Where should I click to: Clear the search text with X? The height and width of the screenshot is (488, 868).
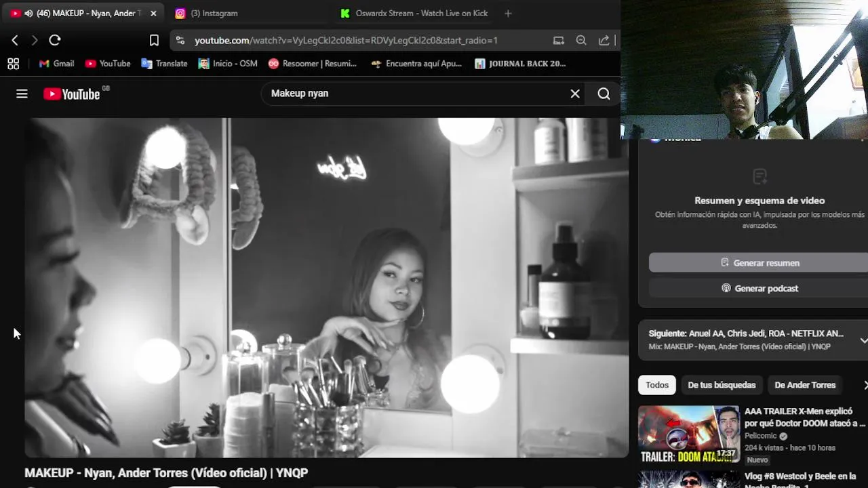575,94
